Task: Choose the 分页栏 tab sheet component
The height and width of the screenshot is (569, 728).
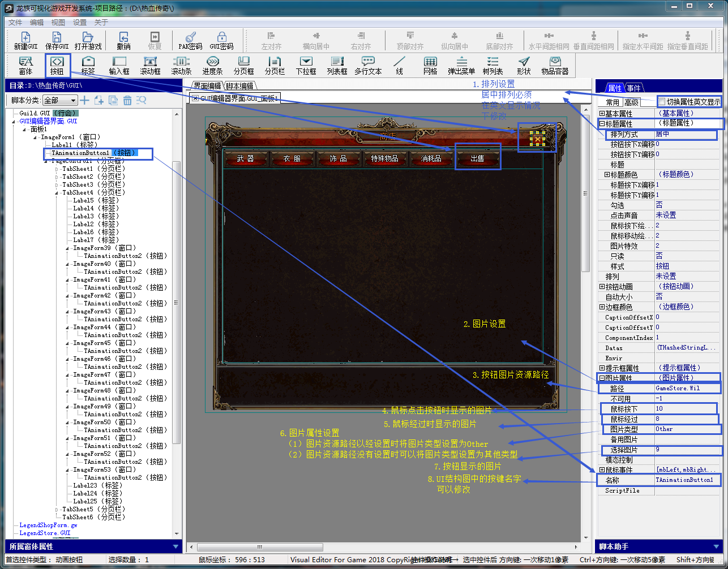Action: (275, 66)
